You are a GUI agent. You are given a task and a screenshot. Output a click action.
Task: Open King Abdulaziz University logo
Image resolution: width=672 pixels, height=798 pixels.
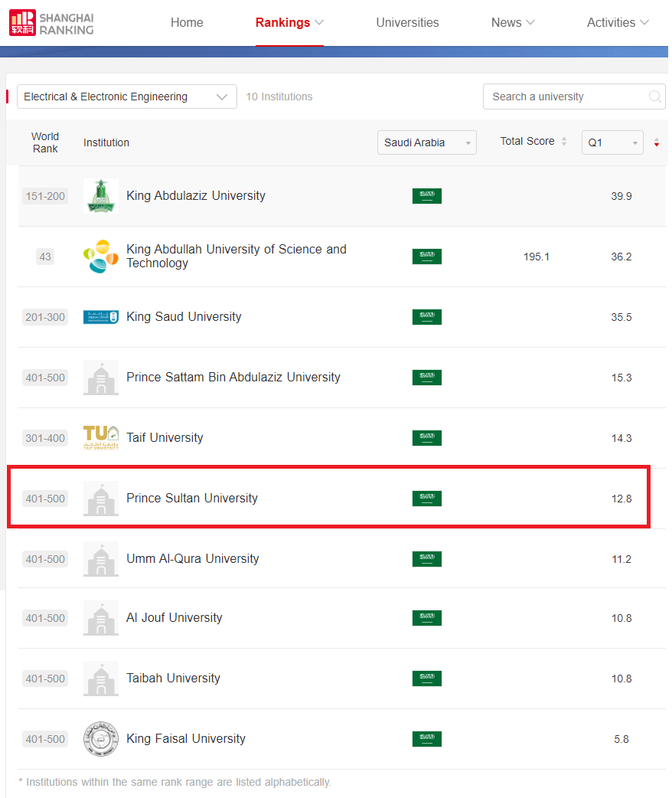tap(101, 196)
